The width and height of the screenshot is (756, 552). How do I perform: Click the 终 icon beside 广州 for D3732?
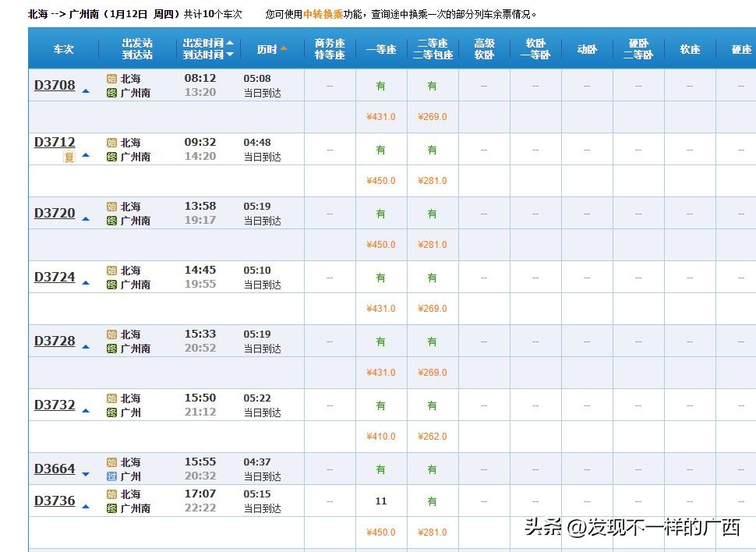tap(111, 412)
